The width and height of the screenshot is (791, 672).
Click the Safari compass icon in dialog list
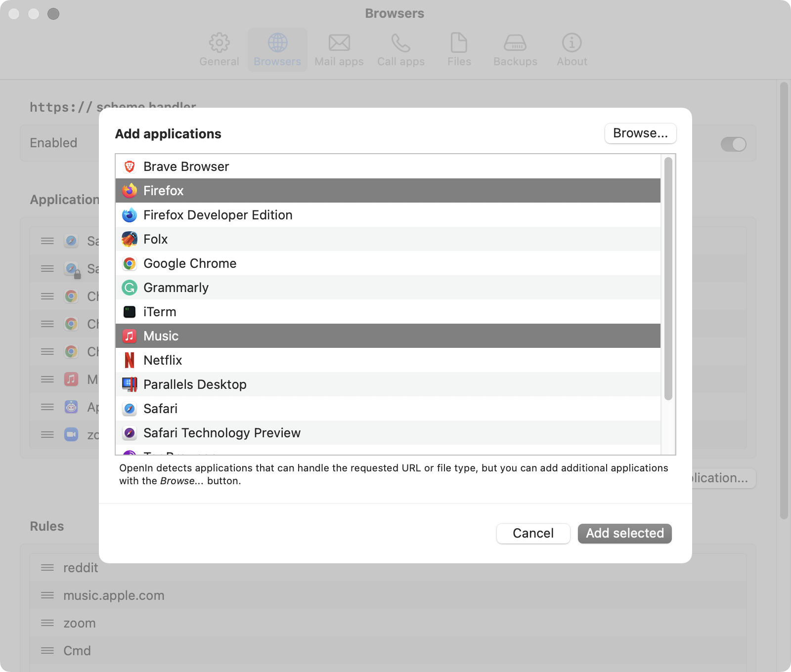(x=130, y=409)
